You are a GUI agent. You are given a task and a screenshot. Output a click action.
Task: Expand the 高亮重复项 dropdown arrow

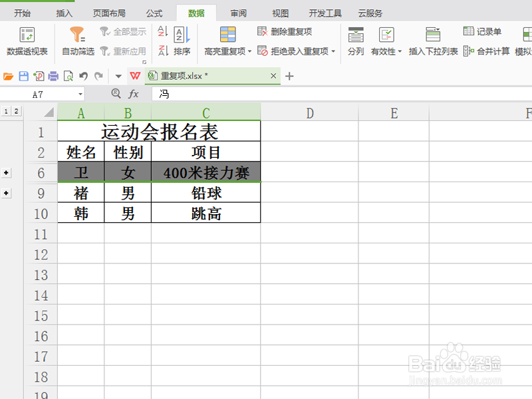click(250, 52)
